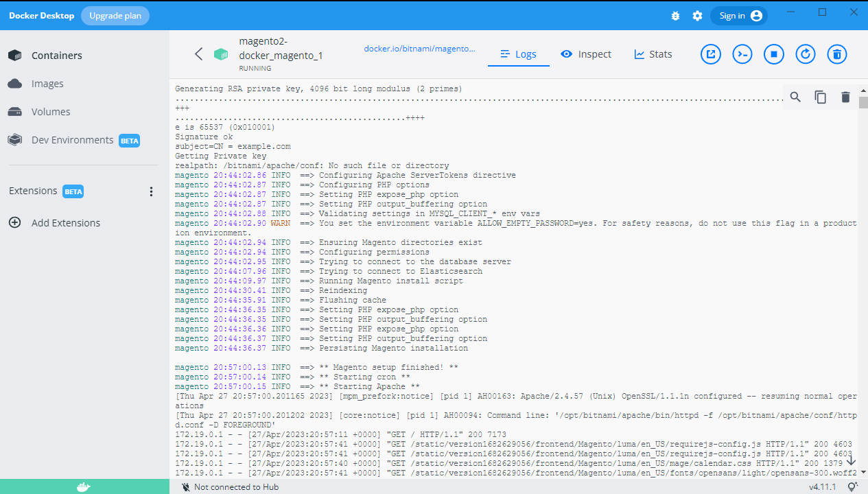
Task: Delete the magento container
Action: tap(836, 54)
